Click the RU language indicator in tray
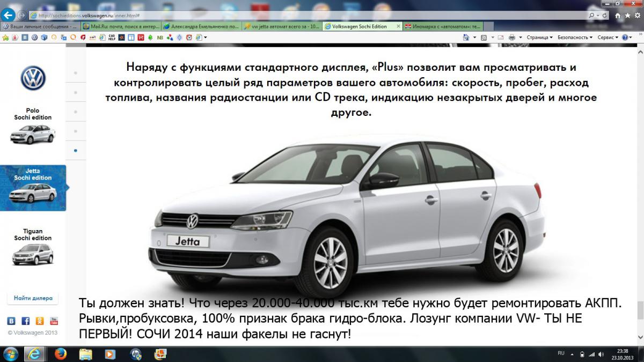 point(561,353)
